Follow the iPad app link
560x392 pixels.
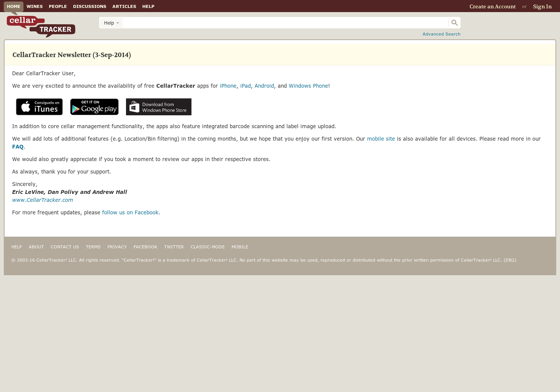246,86
